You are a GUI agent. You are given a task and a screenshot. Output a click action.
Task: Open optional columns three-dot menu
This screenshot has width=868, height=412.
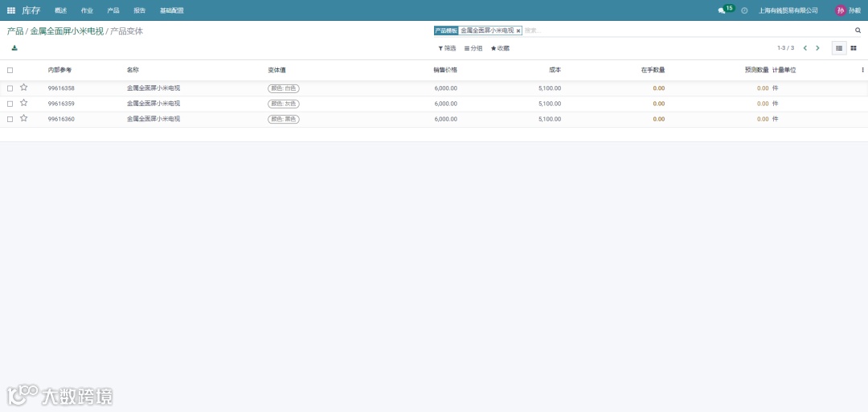pyautogui.click(x=862, y=70)
